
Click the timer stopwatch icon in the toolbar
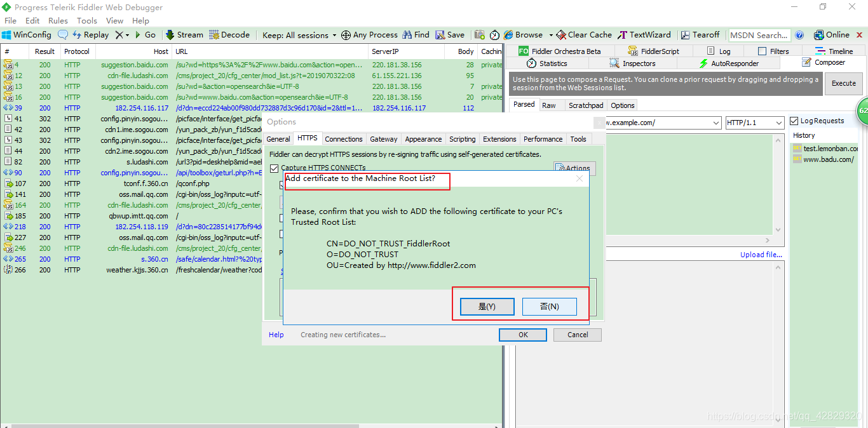[x=494, y=35]
